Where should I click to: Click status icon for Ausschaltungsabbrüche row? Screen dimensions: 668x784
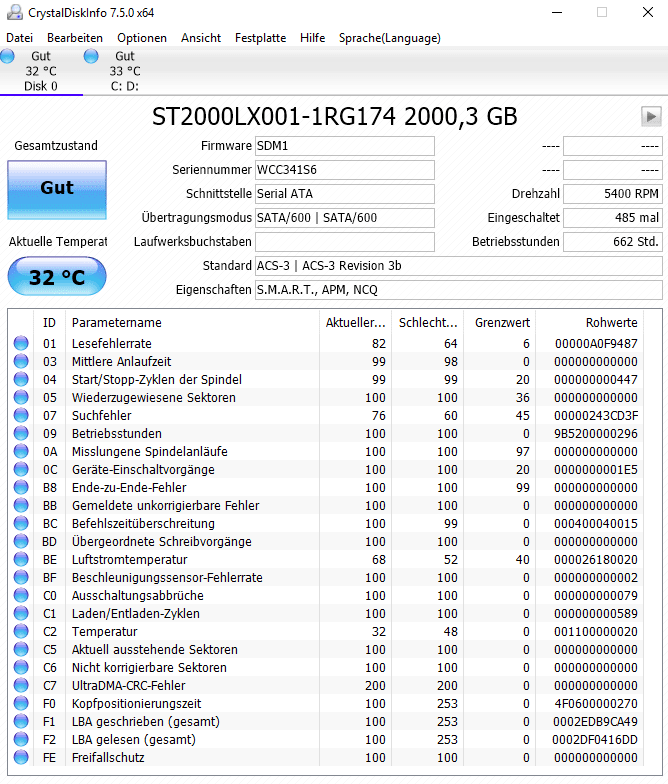pos(21,596)
